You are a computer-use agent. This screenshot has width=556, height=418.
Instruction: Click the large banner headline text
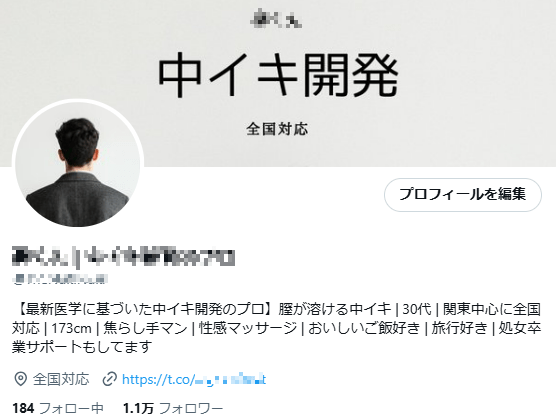pos(278,75)
